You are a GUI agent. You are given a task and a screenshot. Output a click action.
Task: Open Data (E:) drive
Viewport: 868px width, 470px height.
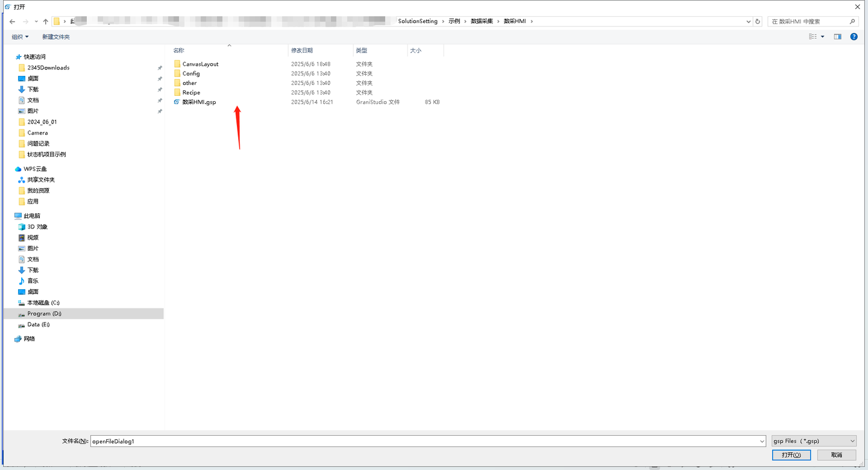coord(39,324)
